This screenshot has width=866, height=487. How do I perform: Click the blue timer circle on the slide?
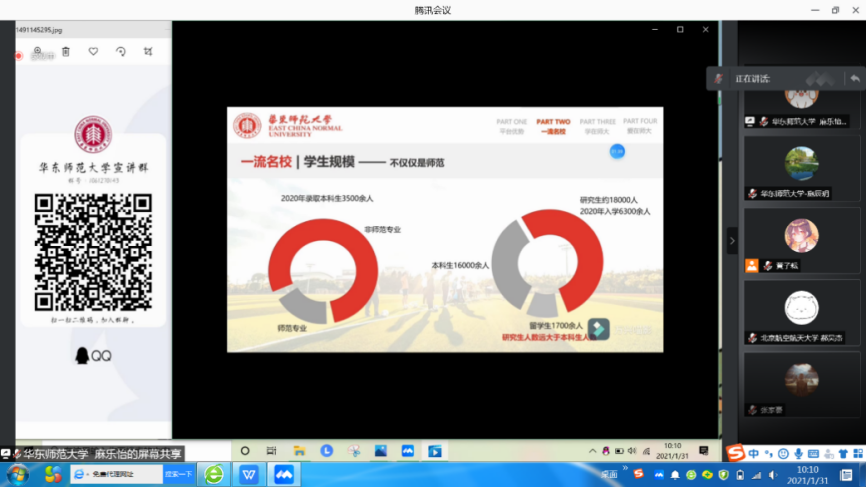click(x=617, y=151)
